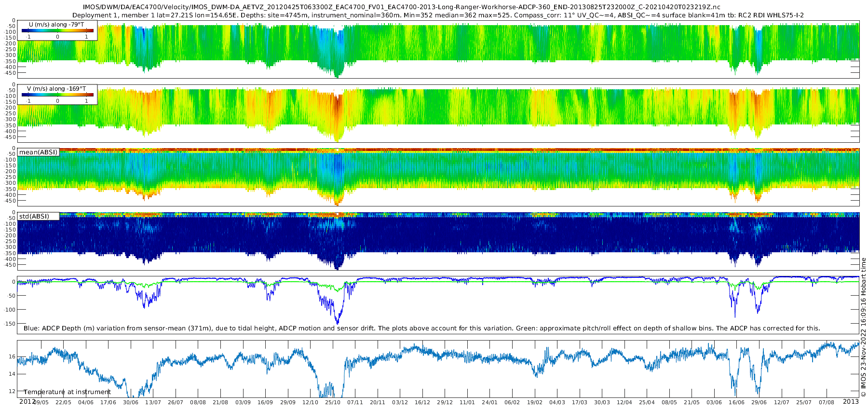
Task: Click the 'U (m/s) along -79°T' legend label
Action: [x=57, y=24]
